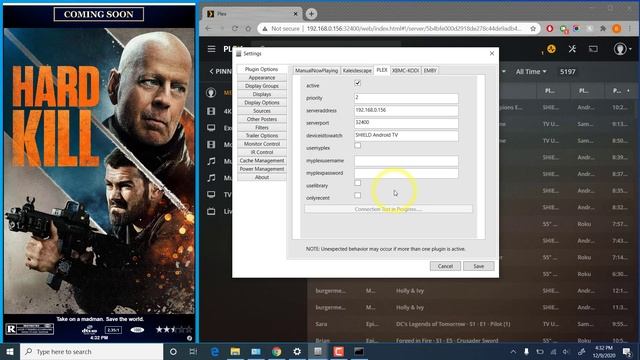The width and height of the screenshot is (640, 360).
Task: Go back in browser history
Action: click(x=209, y=29)
